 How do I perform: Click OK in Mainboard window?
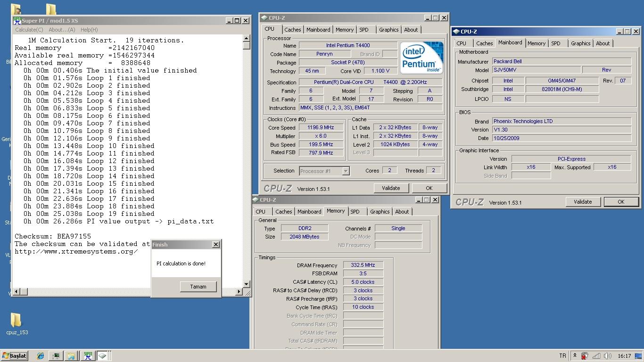pos(621,202)
